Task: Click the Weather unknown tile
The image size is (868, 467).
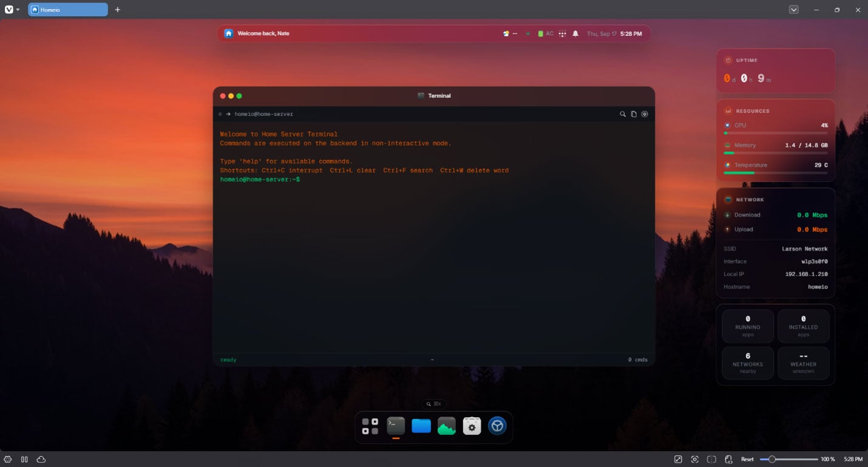Action: 803,363
